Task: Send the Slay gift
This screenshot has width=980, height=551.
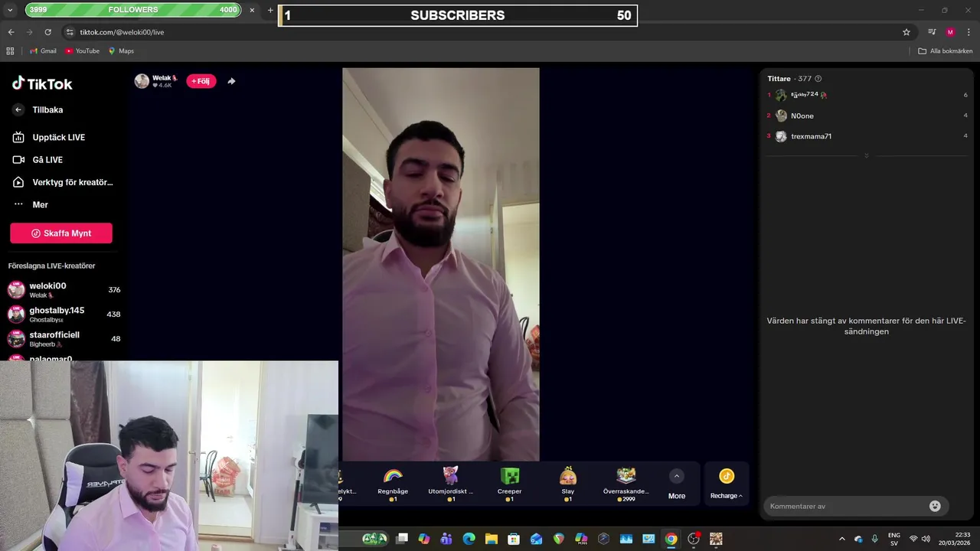Action: [567, 484]
